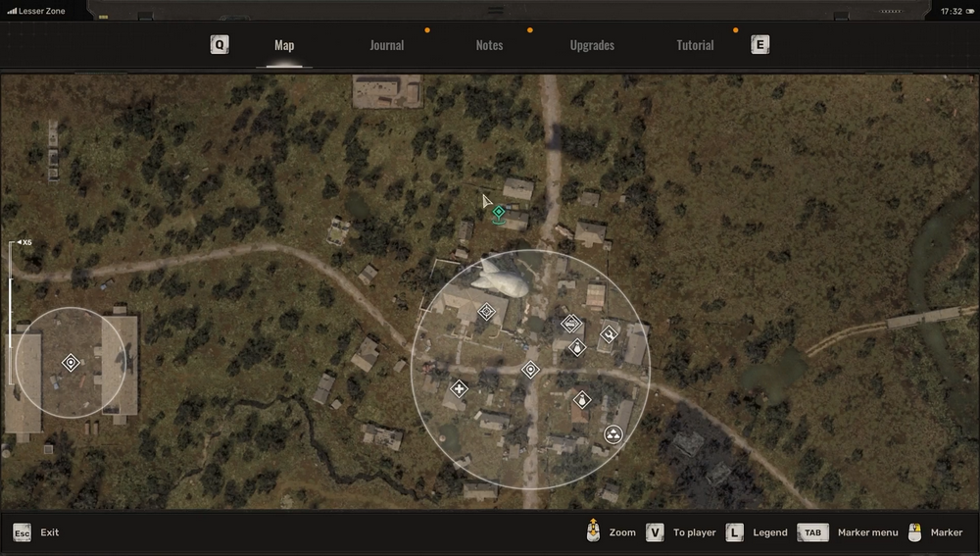Click the Marker label
Image resolution: width=980 pixels, height=556 pixels.
[947, 532]
